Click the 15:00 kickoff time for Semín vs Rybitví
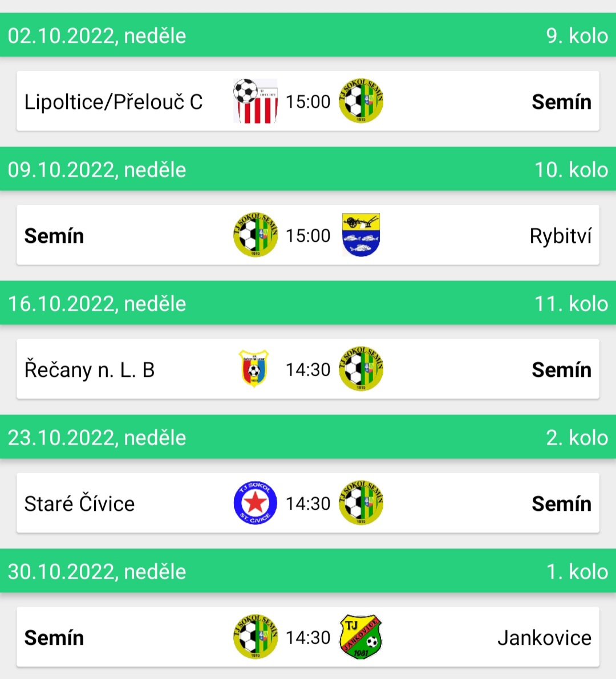This screenshot has height=679, width=616. tap(308, 235)
